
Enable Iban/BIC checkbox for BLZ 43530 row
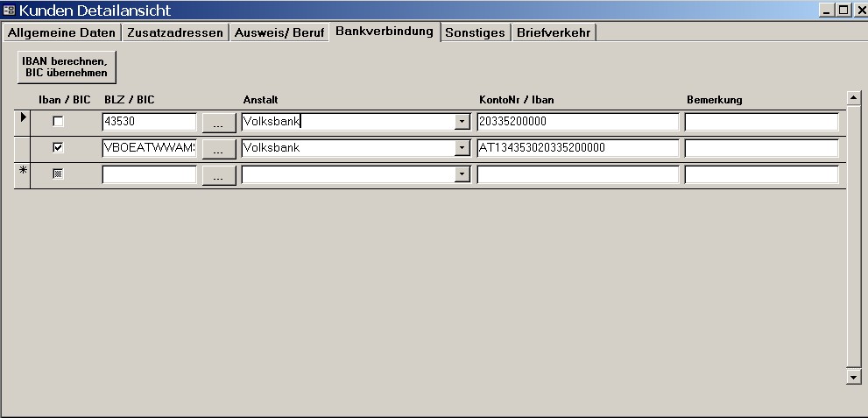(x=59, y=122)
